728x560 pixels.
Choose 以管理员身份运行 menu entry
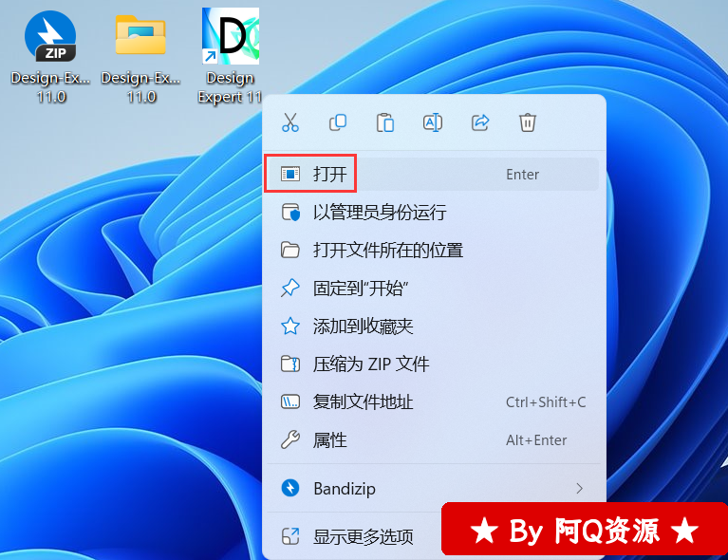(x=432, y=213)
